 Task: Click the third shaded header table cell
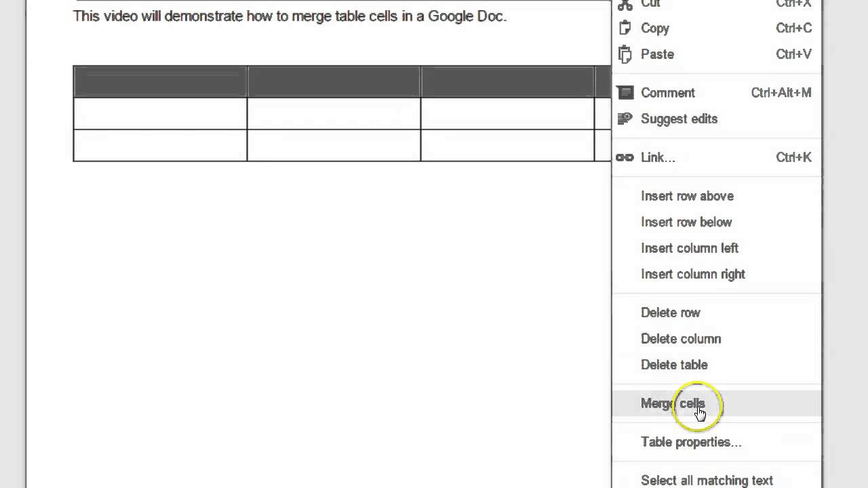point(507,81)
